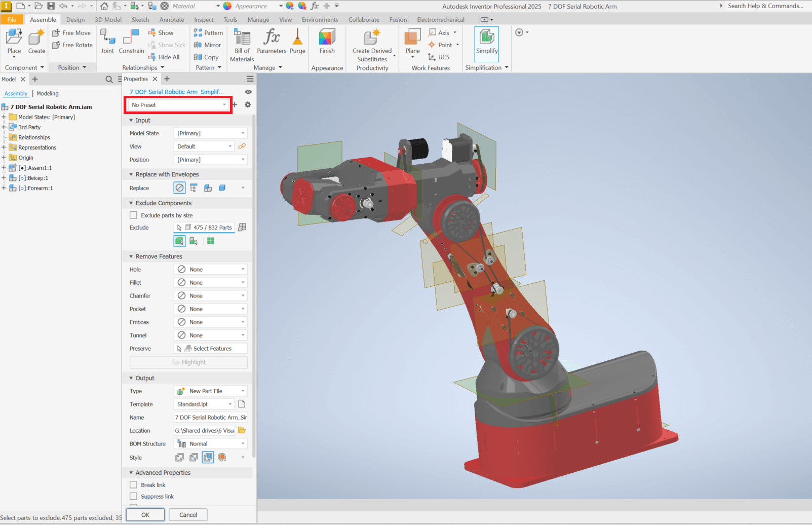Open the Output Type dropdown
Screen dimensions: 812x525
tap(210, 391)
